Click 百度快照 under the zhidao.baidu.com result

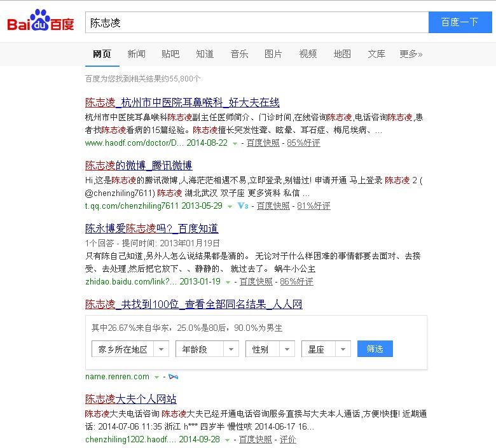[256, 282]
